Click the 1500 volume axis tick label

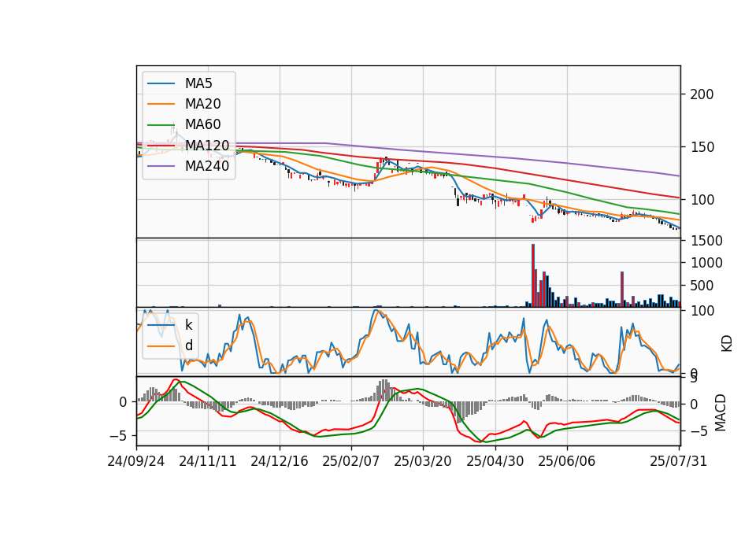[706, 241]
